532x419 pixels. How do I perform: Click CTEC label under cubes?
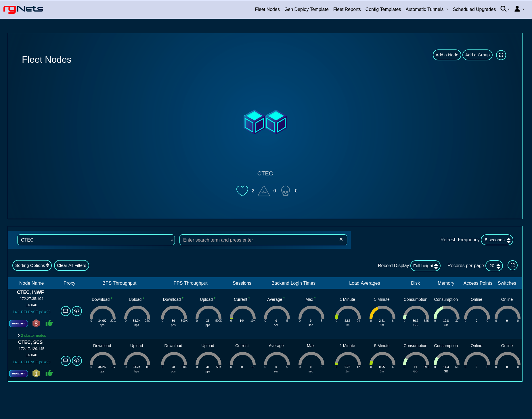(265, 173)
